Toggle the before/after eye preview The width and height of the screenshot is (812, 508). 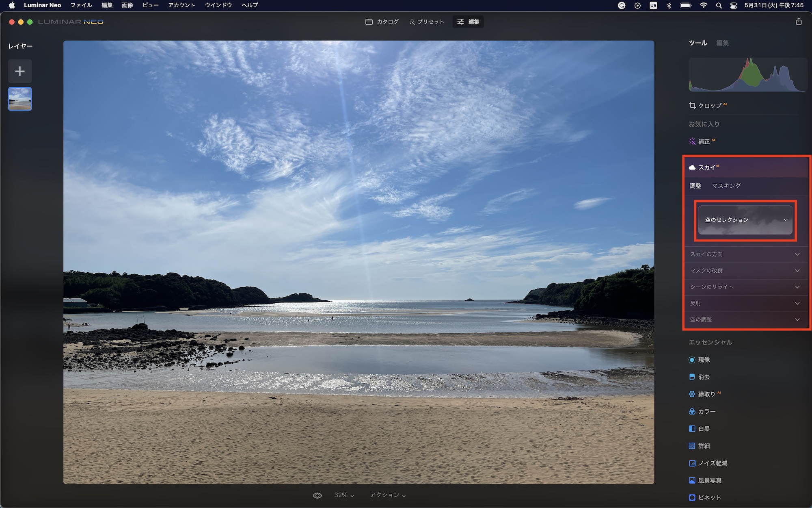[x=317, y=495]
